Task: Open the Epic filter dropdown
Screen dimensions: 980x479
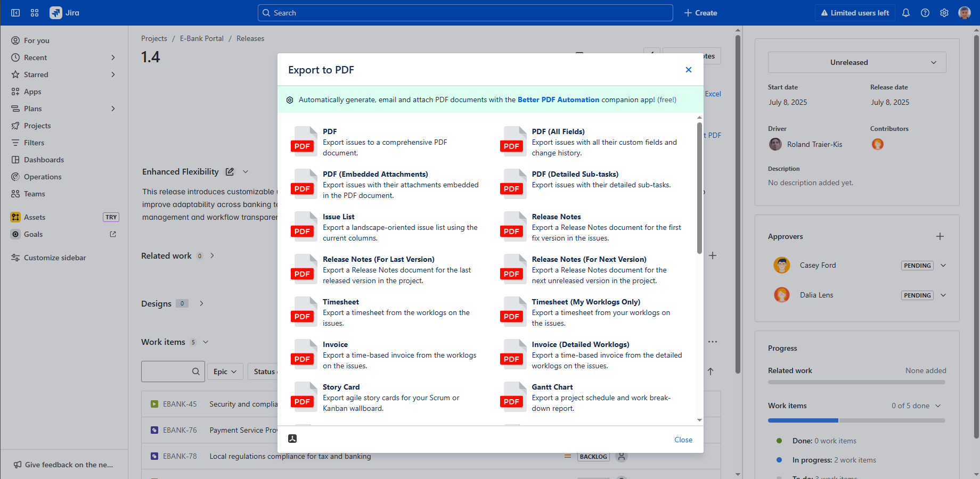Action: 225,371
